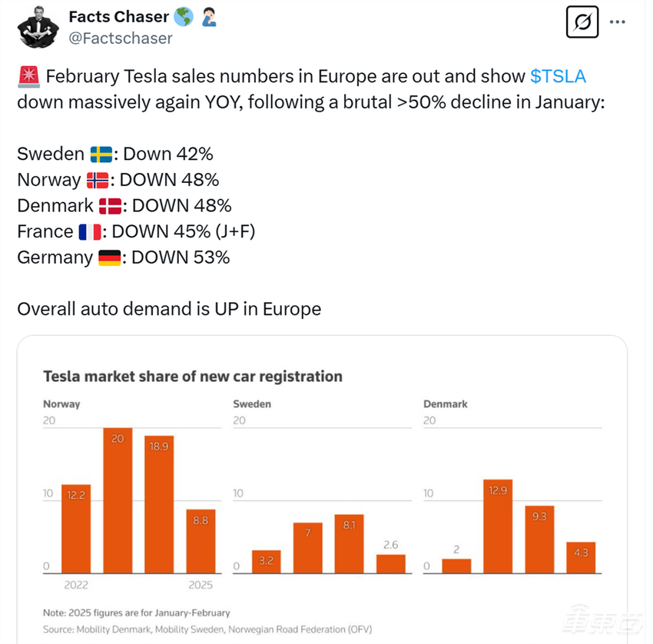Viewport: 653px width, 644px height.
Task: Click the @Factschaser handle
Action: pyautogui.click(x=121, y=38)
